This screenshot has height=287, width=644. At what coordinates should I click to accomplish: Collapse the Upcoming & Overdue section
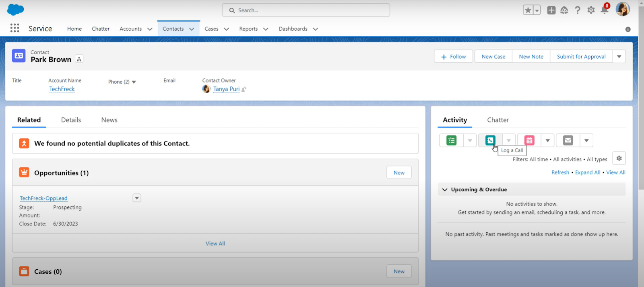coord(445,189)
